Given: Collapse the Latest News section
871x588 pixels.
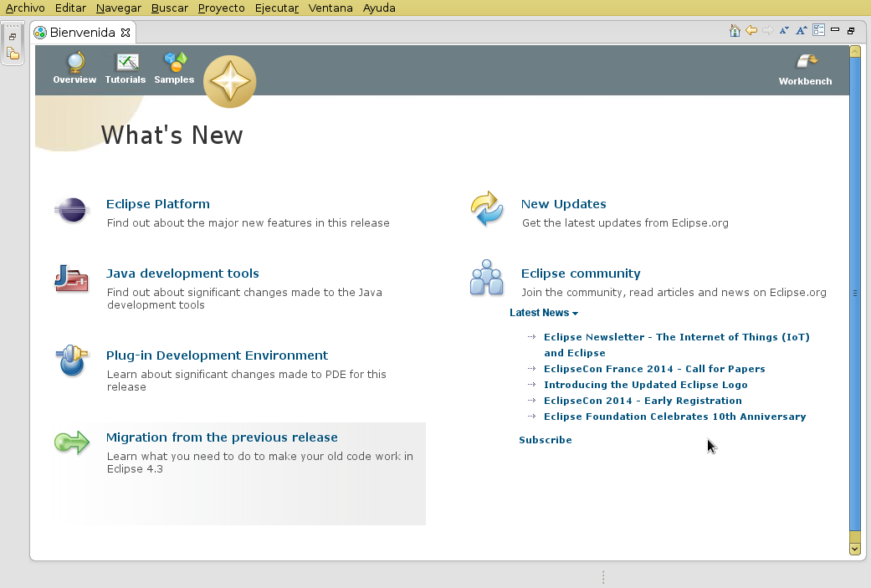Looking at the screenshot, I should tap(544, 313).
